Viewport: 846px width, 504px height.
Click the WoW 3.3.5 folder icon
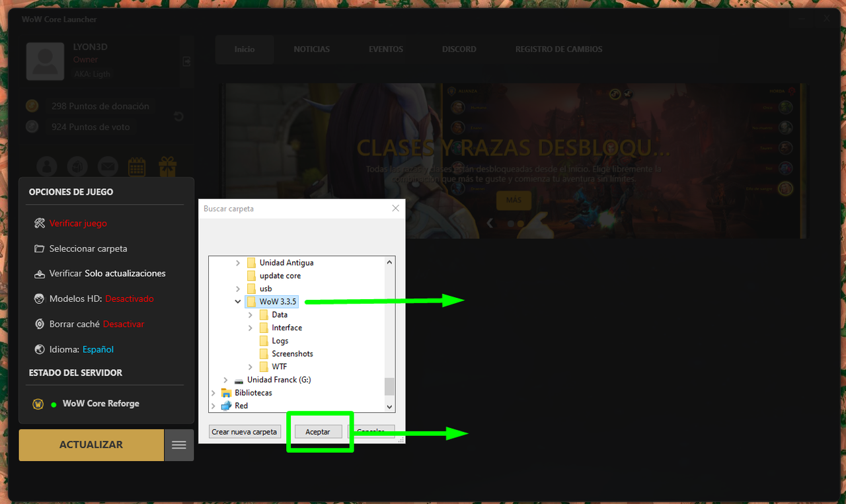pyautogui.click(x=251, y=301)
